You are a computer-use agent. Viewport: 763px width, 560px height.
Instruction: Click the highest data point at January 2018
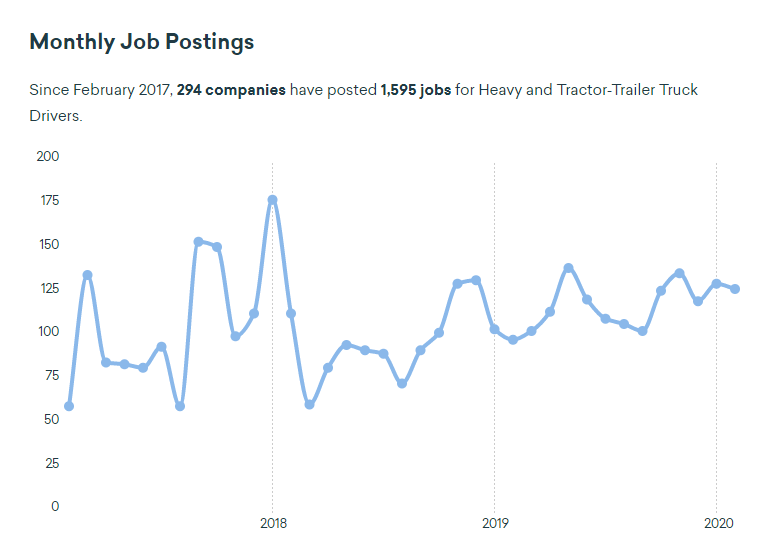(272, 200)
